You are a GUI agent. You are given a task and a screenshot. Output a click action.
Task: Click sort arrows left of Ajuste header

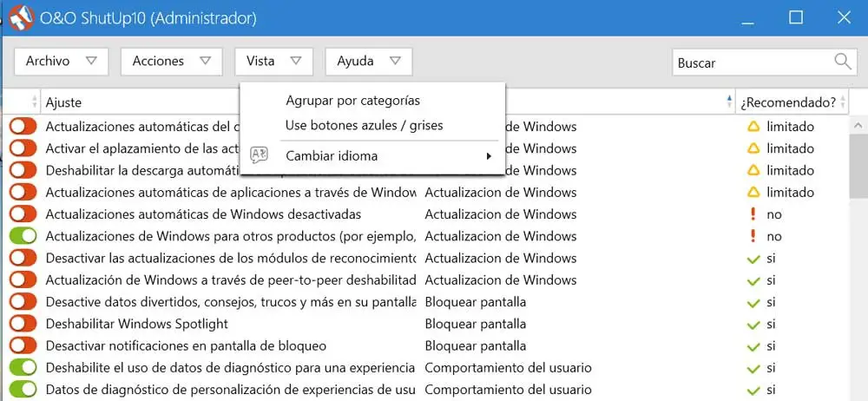tap(35, 102)
